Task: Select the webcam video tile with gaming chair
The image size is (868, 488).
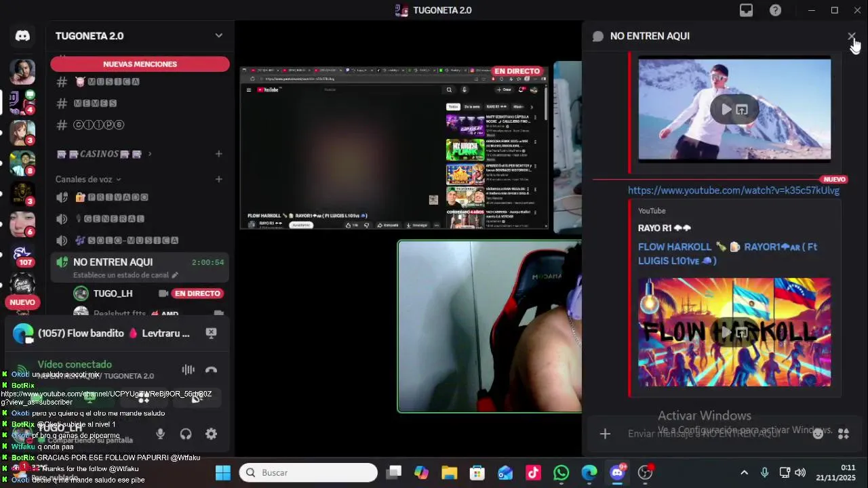Action: pos(490,326)
